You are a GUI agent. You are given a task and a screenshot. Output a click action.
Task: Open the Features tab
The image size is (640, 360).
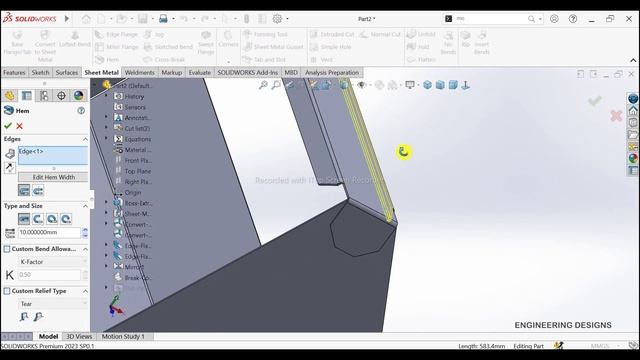[x=14, y=72]
